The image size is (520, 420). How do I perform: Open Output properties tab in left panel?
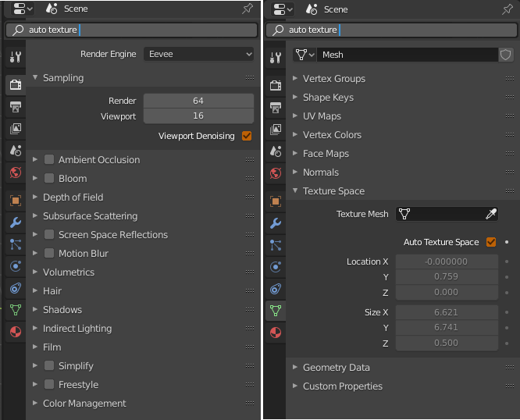pyautogui.click(x=16, y=107)
